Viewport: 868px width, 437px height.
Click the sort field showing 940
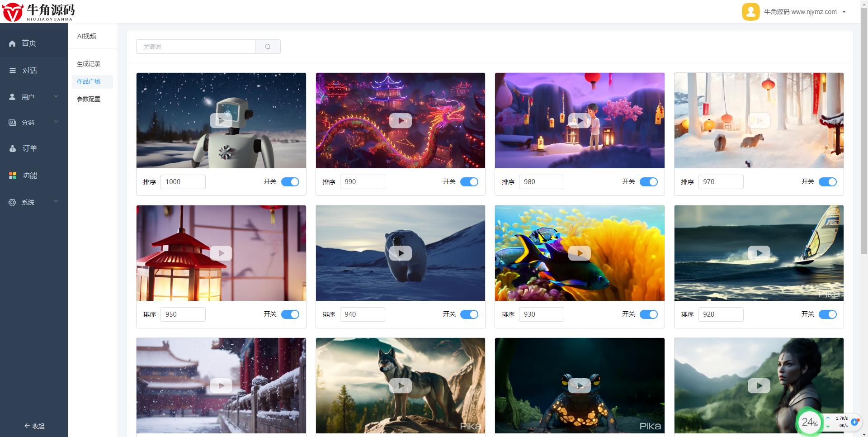click(x=362, y=314)
